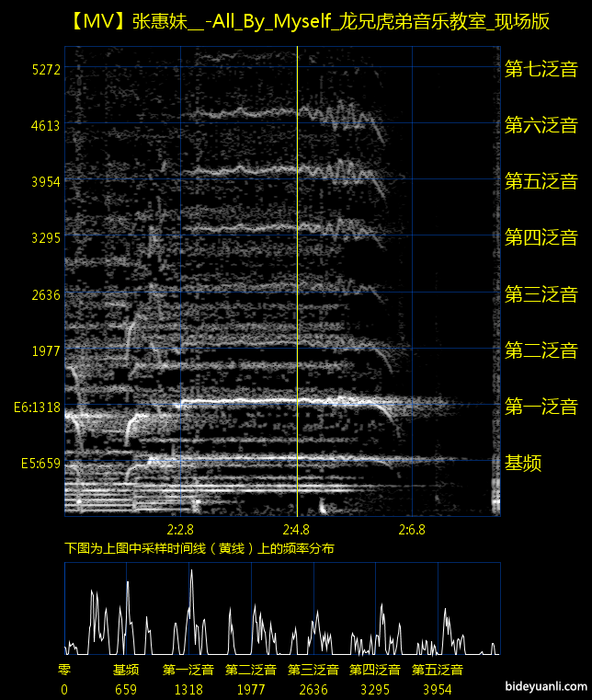Screen dimensions: 592x700
Task: Select the 2:2.8 time axis label
Action: (x=180, y=529)
